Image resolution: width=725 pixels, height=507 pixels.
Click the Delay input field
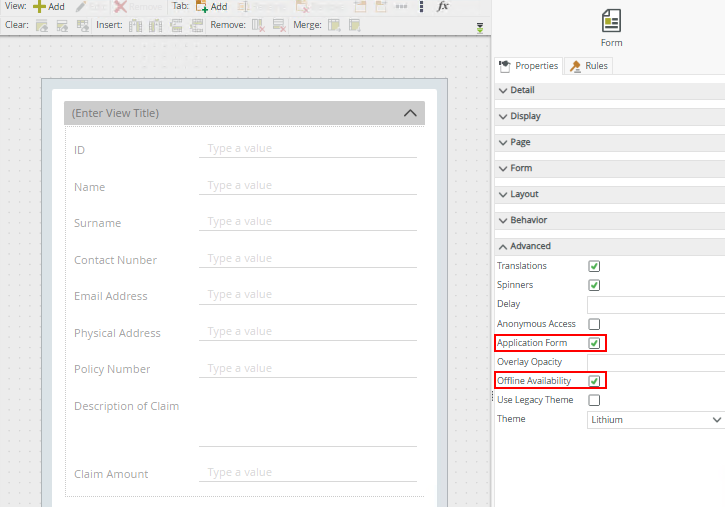click(x=655, y=304)
